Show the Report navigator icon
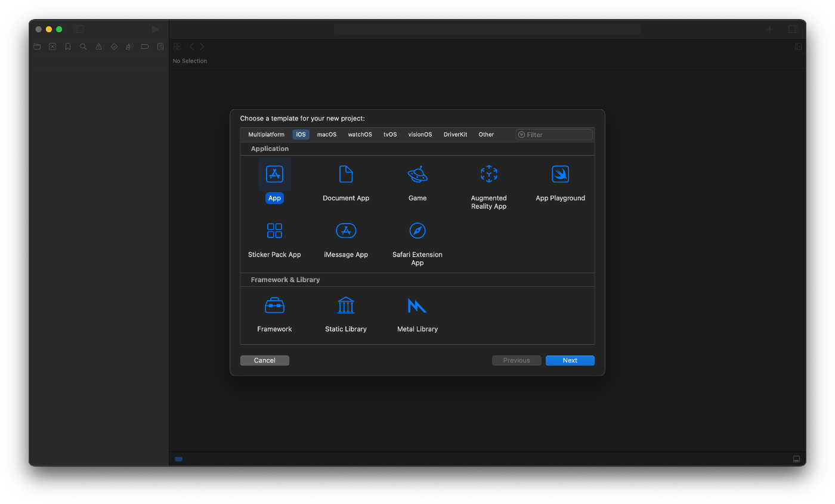This screenshot has width=835, height=504. (160, 47)
